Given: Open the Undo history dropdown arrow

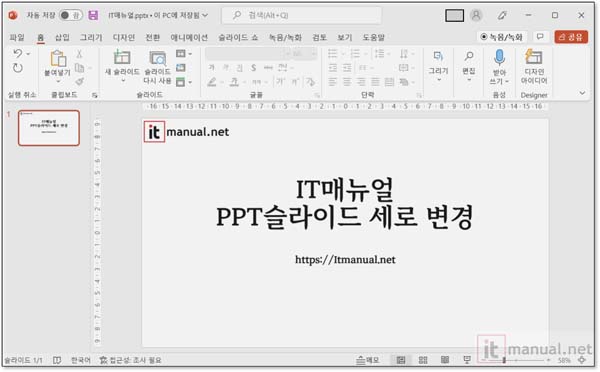Looking at the screenshot, I should (28, 54).
